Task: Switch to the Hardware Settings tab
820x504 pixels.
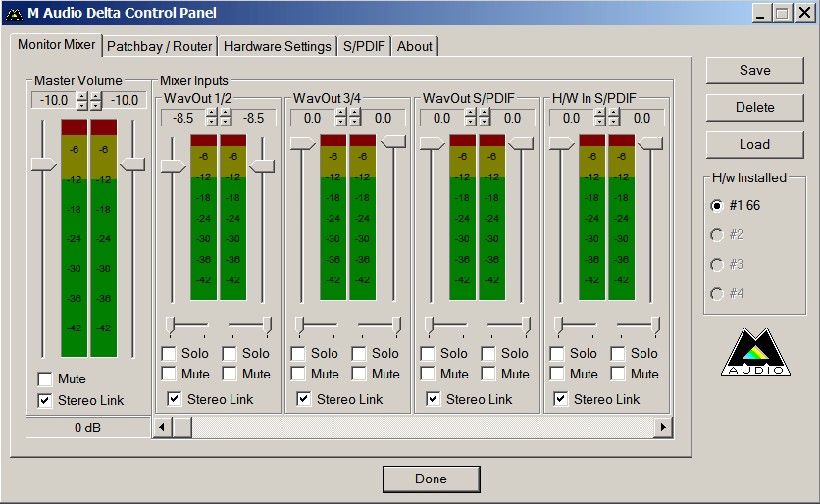Action: click(277, 46)
